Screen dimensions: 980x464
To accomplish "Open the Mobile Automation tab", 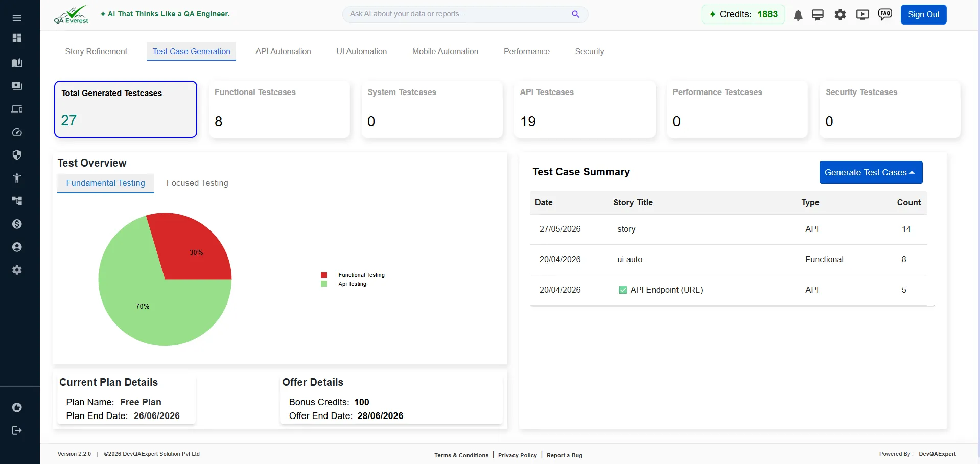I will pyautogui.click(x=445, y=51).
